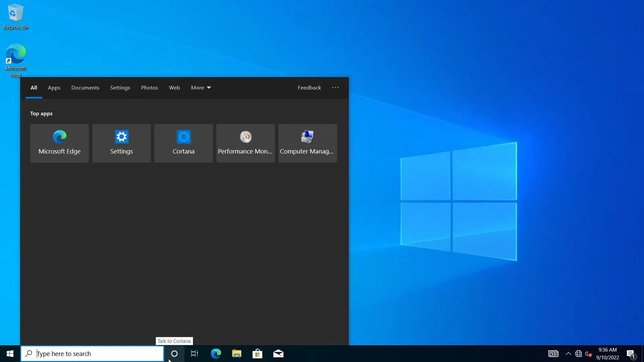The image size is (644, 362).
Task: Open the three-dot options menu
Action: (335, 87)
